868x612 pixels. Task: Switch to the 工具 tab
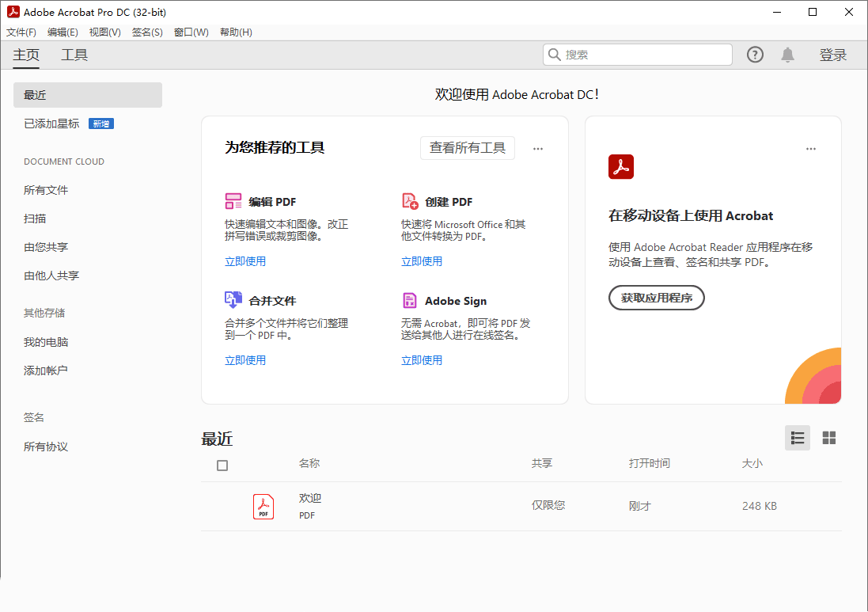(x=74, y=55)
